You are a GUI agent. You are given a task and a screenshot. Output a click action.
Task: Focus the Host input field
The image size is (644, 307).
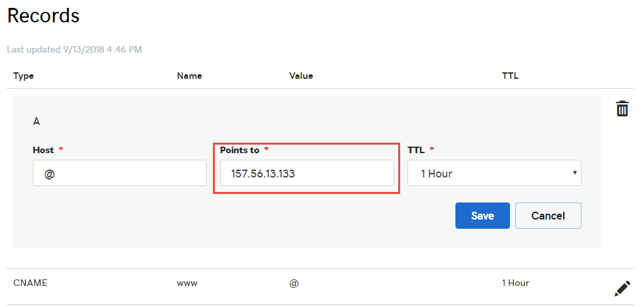coord(120,174)
